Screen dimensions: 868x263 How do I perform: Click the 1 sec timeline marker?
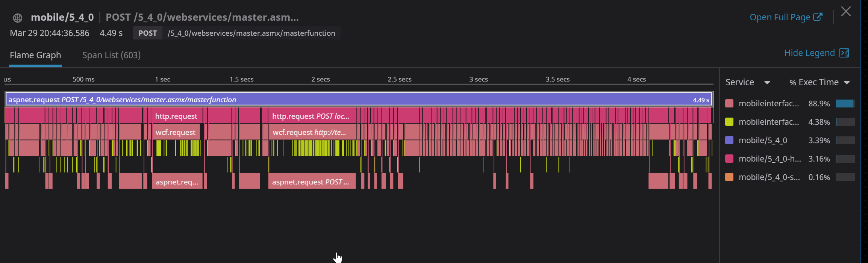point(163,79)
